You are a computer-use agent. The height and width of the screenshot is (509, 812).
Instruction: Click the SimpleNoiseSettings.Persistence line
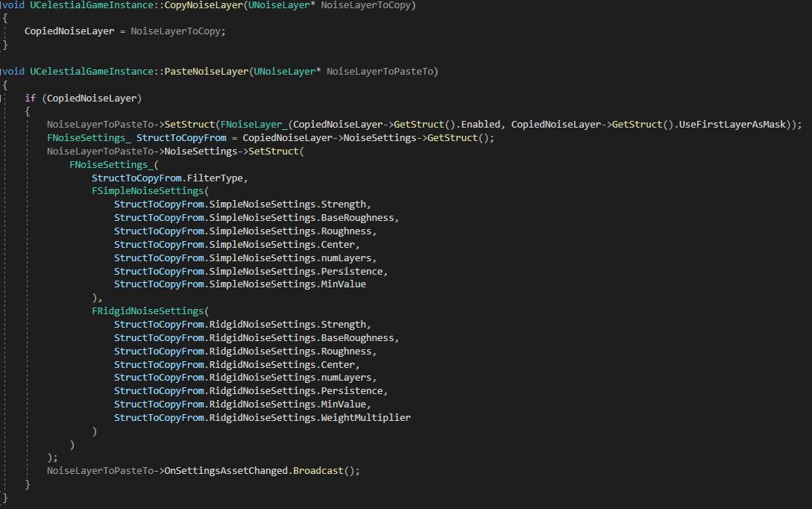[251, 272]
